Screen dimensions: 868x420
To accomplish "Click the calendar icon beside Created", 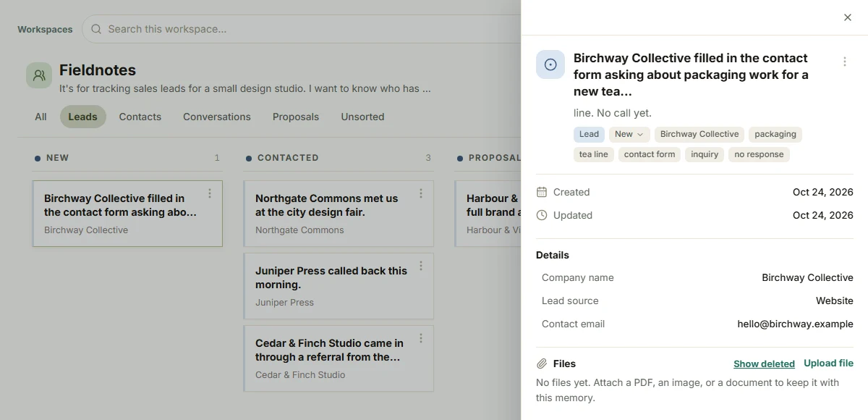I will [x=542, y=192].
